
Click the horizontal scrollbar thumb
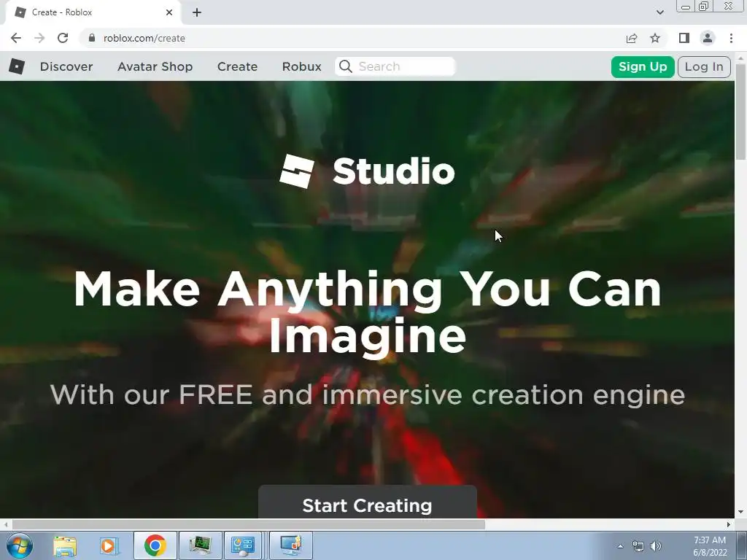(248, 524)
